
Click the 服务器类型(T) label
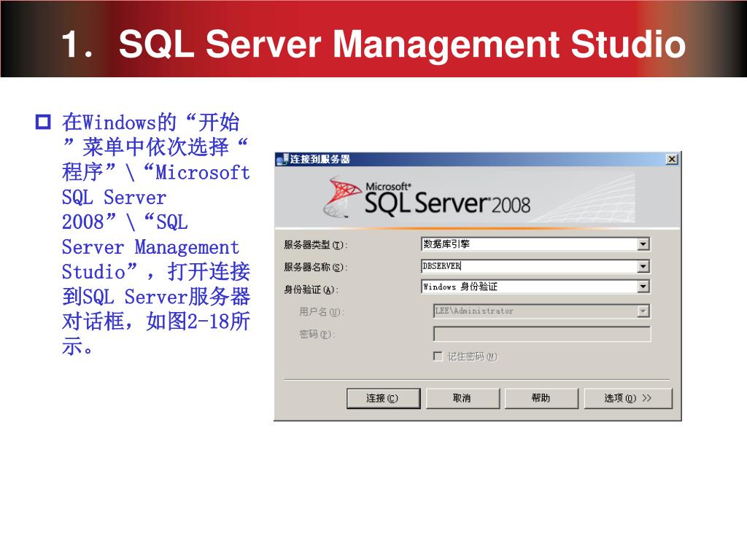tap(315, 245)
